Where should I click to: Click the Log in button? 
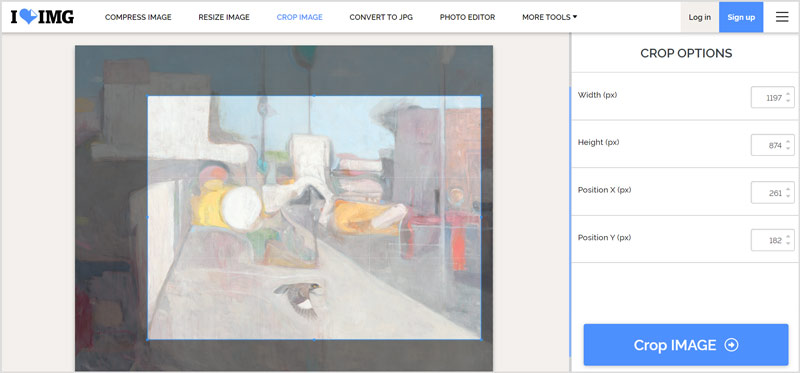pyautogui.click(x=699, y=17)
